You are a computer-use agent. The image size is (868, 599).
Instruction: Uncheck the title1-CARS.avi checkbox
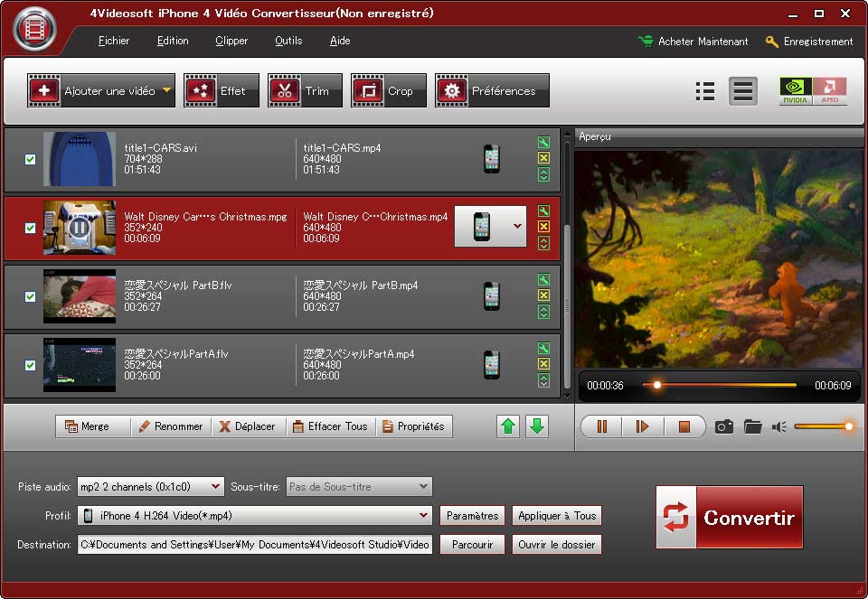[x=30, y=159]
